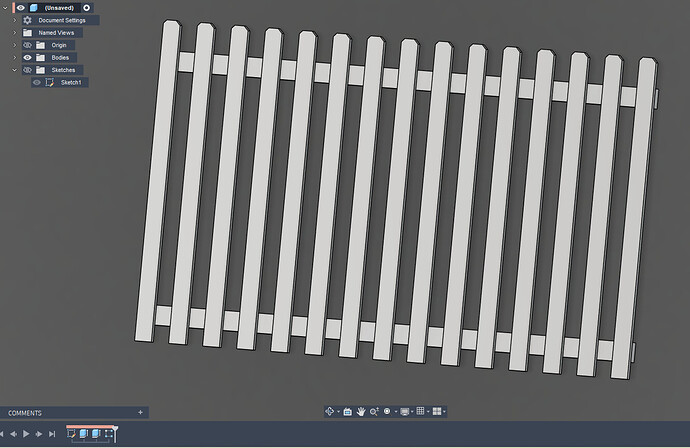Collapse the Sketches folder
The image size is (690, 448).
click(x=14, y=70)
